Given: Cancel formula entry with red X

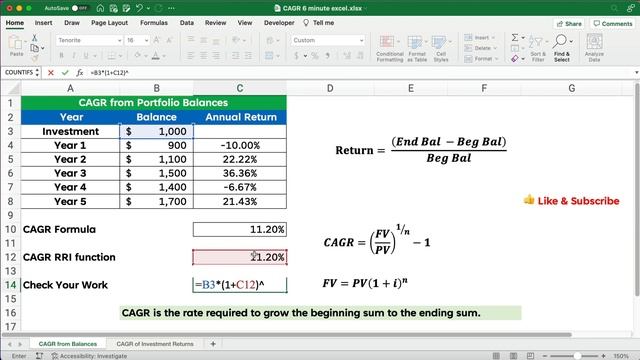Looking at the screenshot, I should pyautogui.click(x=51, y=73).
